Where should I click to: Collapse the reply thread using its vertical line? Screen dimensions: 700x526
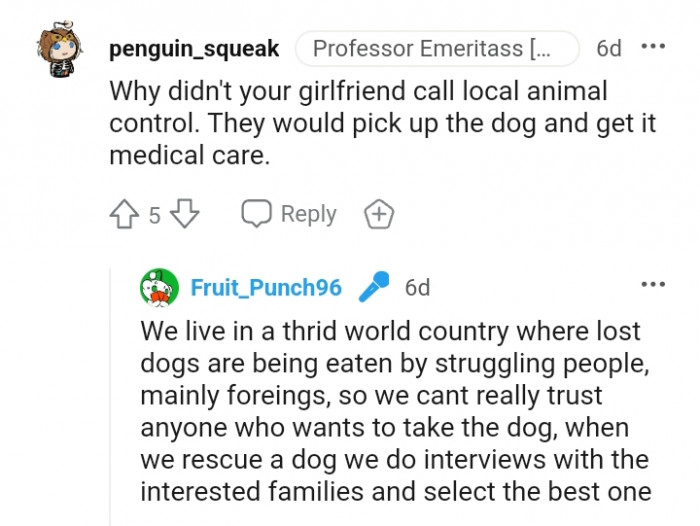tap(110, 420)
